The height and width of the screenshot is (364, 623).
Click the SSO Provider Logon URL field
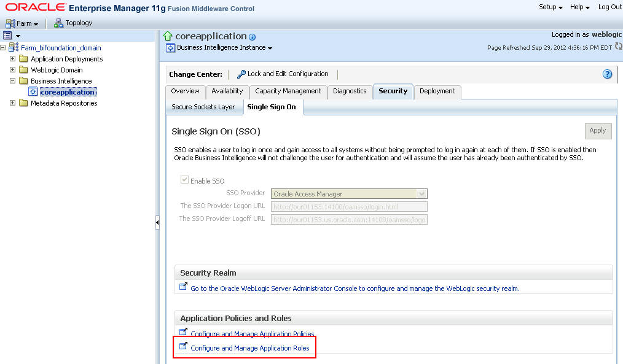pos(349,207)
